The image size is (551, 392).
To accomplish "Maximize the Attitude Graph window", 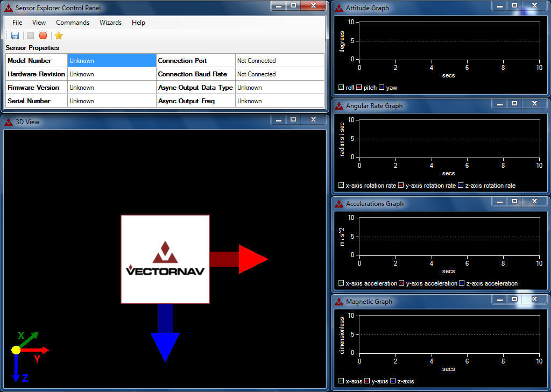I will [514, 5].
